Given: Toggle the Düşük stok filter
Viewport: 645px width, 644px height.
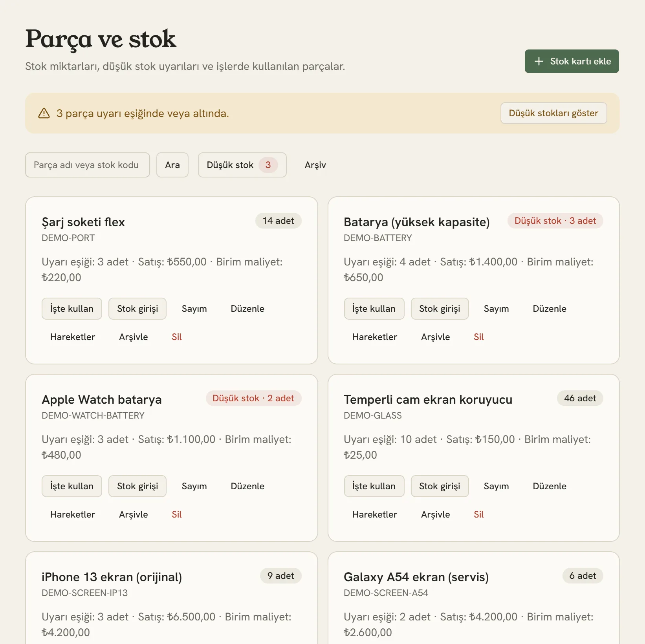Looking at the screenshot, I should coord(242,165).
